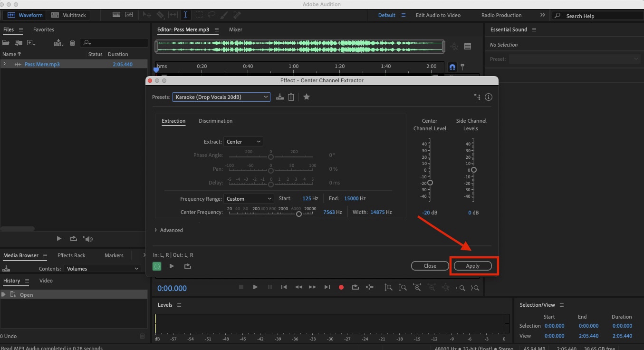This screenshot has width=644, height=350.
Task: Click the Start frequency value 125
Action: pyautogui.click(x=307, y=198)
